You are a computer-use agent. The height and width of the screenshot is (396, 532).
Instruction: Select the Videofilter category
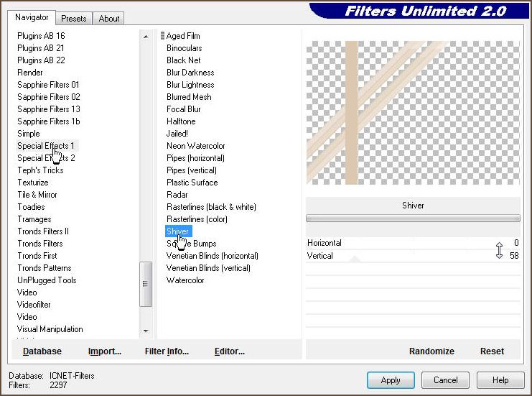34,305
